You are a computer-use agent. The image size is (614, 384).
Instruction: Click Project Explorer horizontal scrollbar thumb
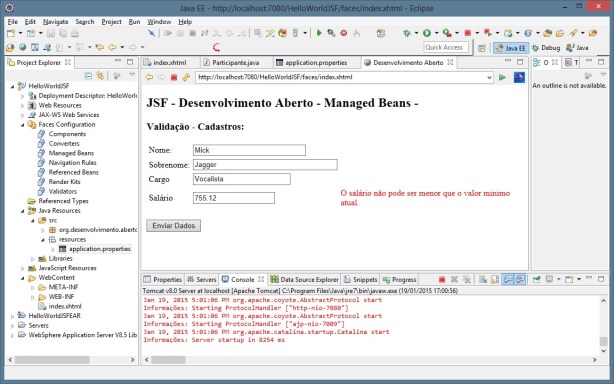pos(52,359)
